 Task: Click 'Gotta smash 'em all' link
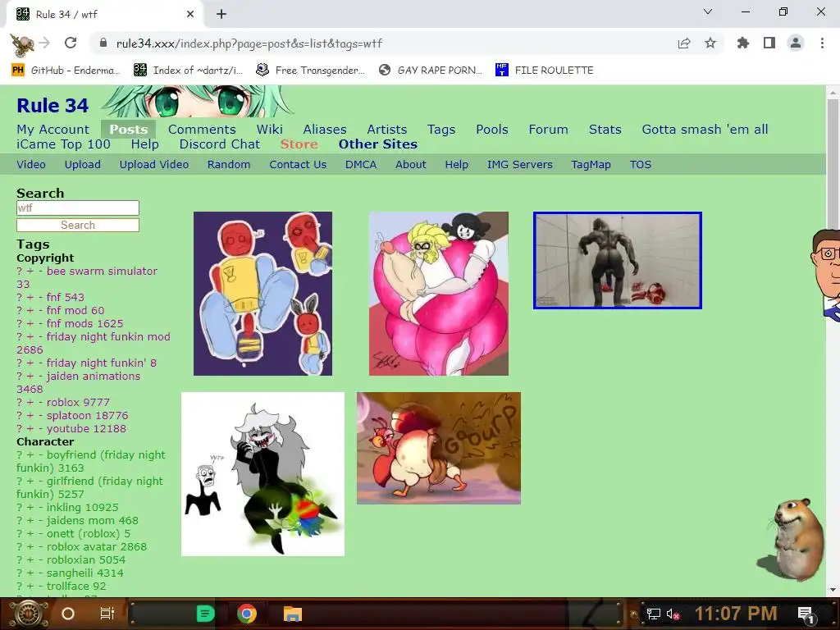click(705, 130)
